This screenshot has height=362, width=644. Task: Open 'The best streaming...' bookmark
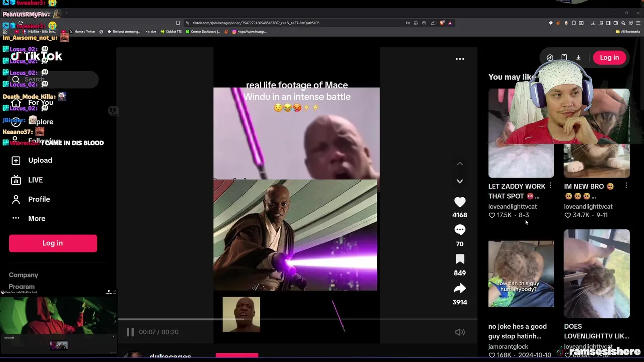(124, 32)
